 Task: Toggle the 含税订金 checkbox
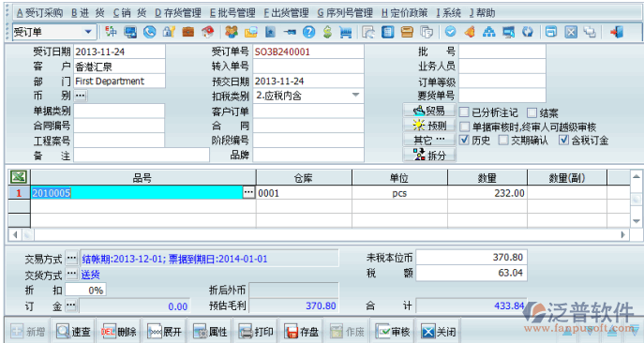(563, 140)
